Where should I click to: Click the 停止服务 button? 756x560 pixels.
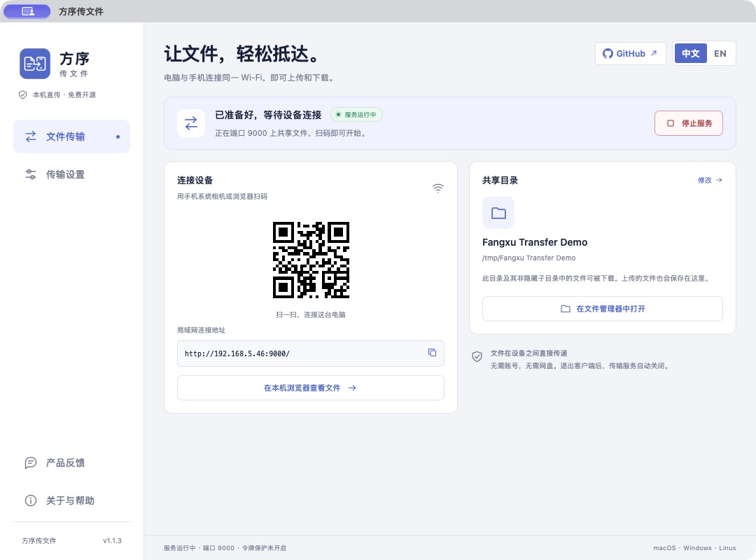(689, 123)
